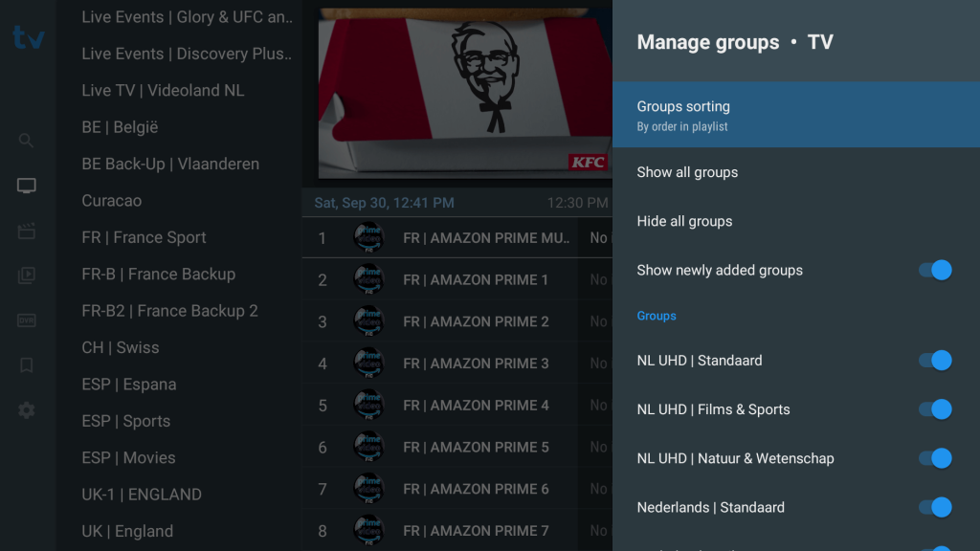
Task: Open search from the sidebar
Action: (27, 141)
